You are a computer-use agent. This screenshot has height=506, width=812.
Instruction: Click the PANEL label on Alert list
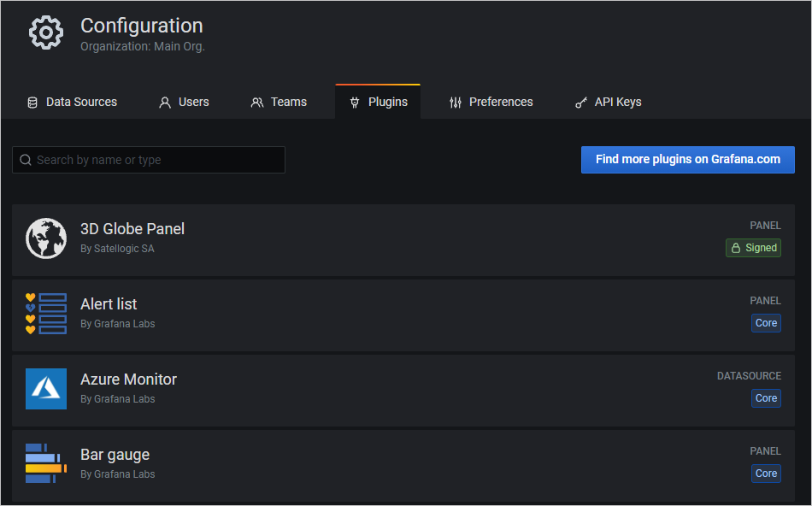point(765,301)
